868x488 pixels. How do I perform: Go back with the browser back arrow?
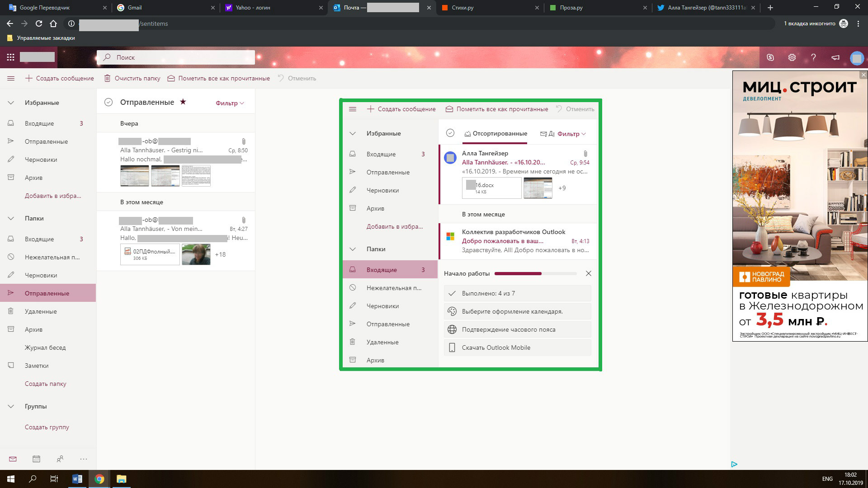(10, 23)
